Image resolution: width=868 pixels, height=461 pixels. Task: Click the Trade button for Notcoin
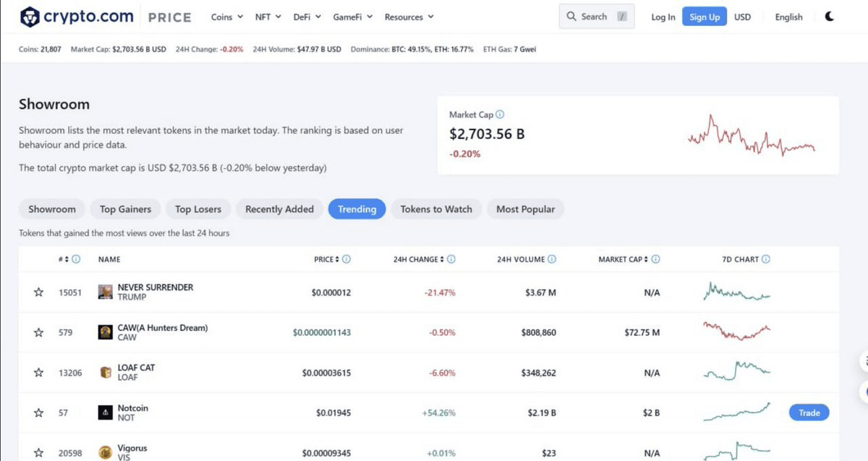(x=809, y=413)
